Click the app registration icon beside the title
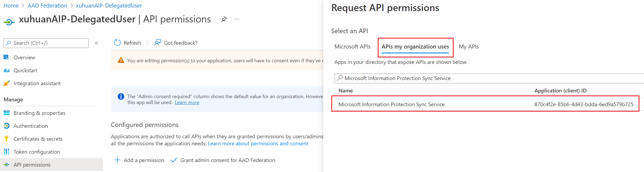Viewport: 644px width, 172px height. (9, 22)
